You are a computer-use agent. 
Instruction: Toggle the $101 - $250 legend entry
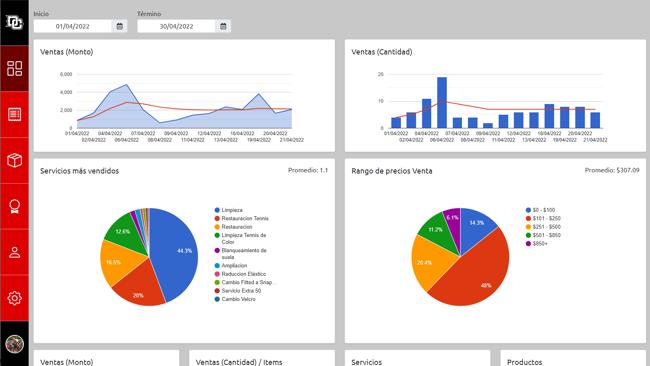(543, 218)
